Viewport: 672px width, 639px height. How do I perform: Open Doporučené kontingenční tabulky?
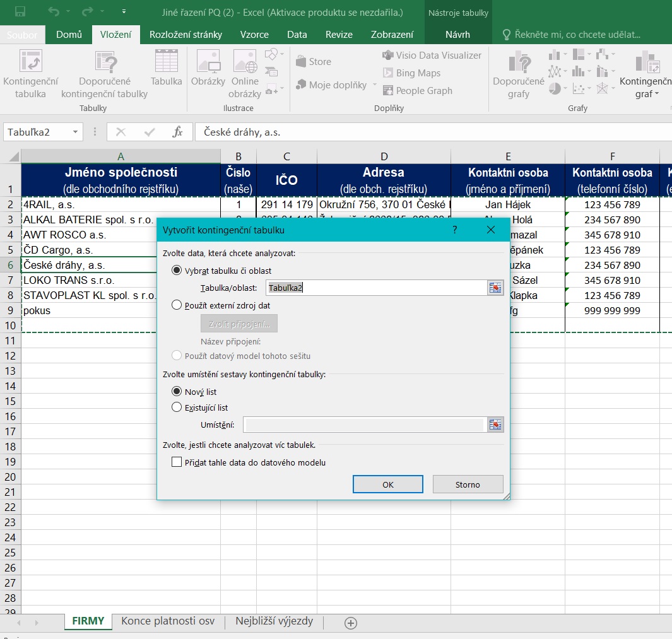tap(104, 74)
